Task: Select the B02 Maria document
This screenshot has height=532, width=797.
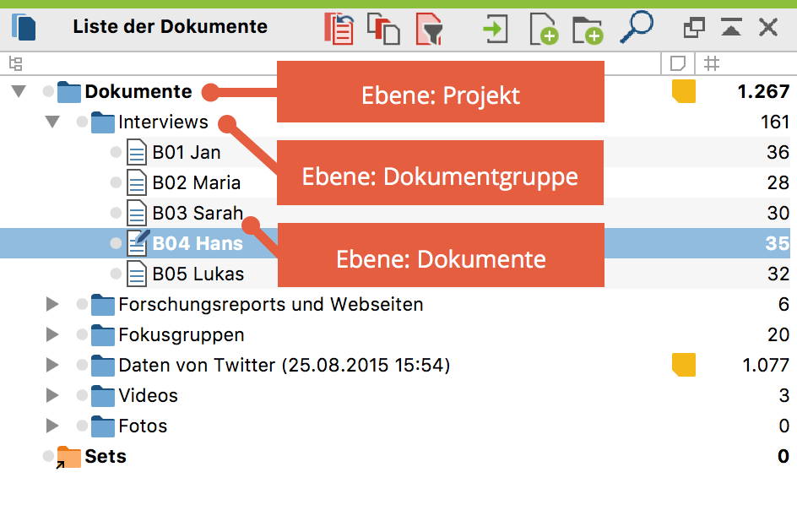Action: (196, 183)
